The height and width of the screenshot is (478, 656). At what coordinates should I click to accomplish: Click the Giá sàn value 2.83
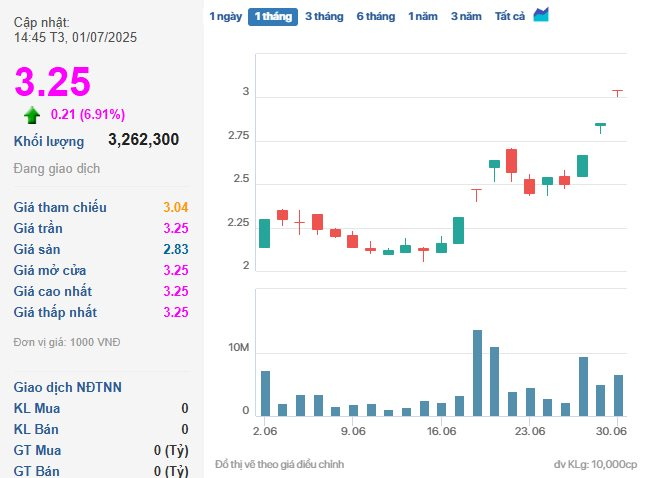tap(175, 249)
